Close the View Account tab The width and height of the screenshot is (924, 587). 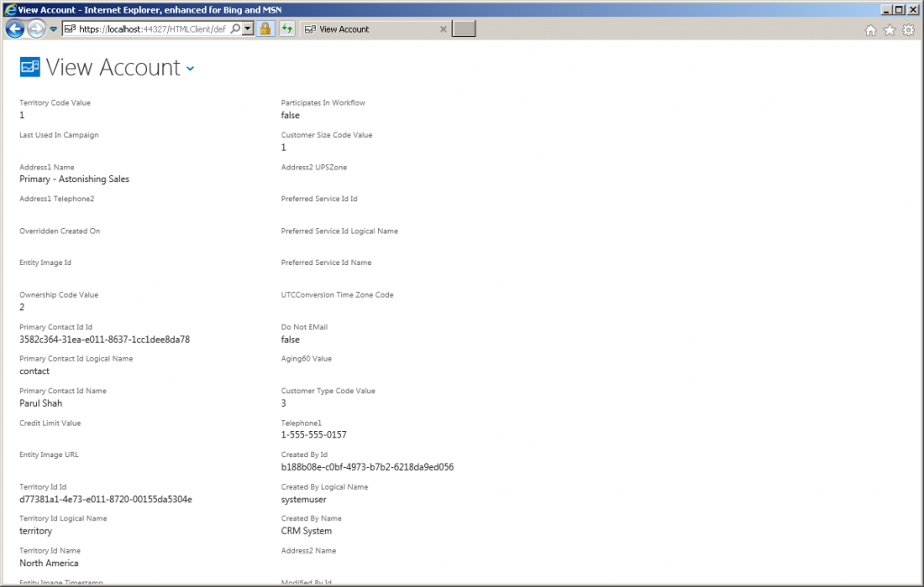(x=443, y=28)
